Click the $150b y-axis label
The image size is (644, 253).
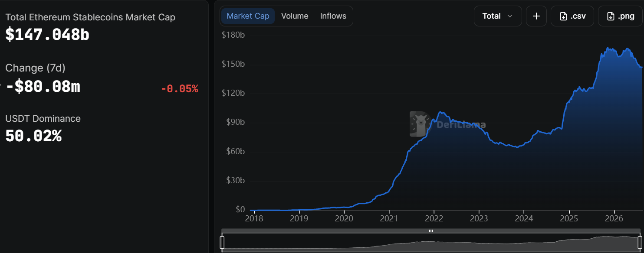point(233,64)
